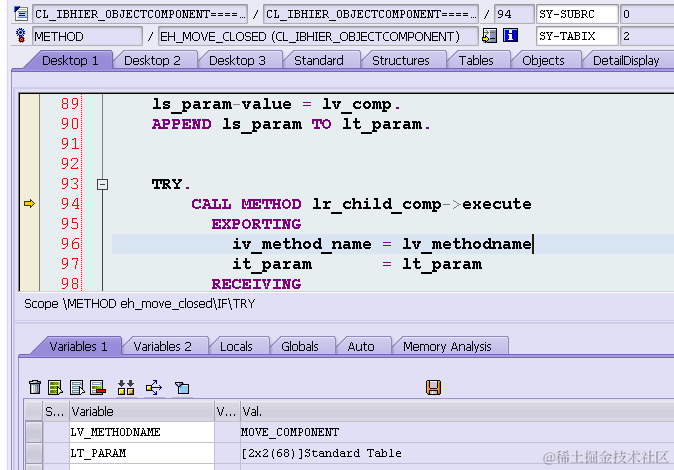Screen dimensions: 674x470
Task: Click the tools container icon in variables toolbar
Action: point(182,387)
